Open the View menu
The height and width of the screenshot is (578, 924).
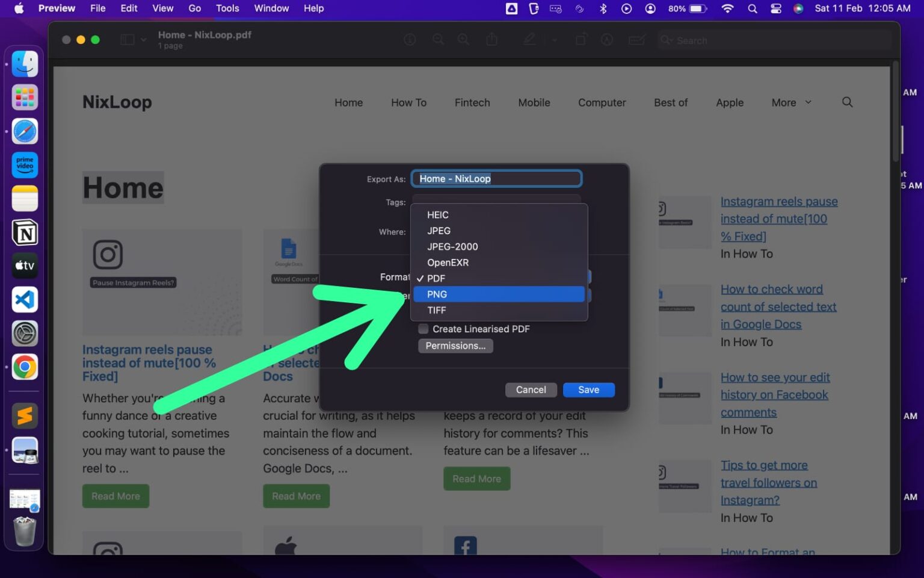tap(162, 8)
